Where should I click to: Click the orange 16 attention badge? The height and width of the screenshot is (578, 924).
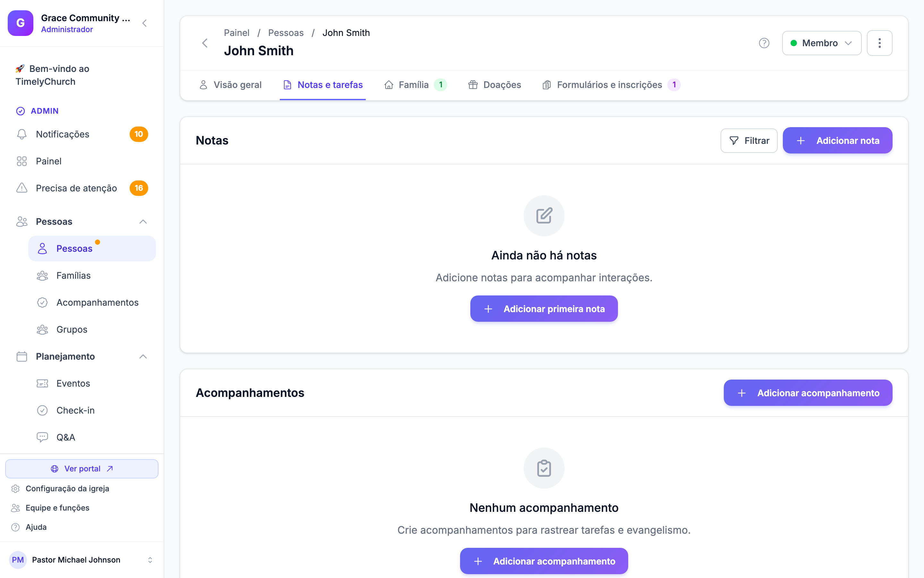[139, 188]
